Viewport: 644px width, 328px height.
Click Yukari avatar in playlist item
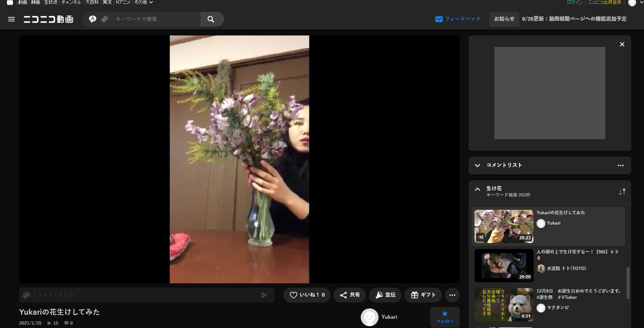pyautogui.click(x=541, y=223)
